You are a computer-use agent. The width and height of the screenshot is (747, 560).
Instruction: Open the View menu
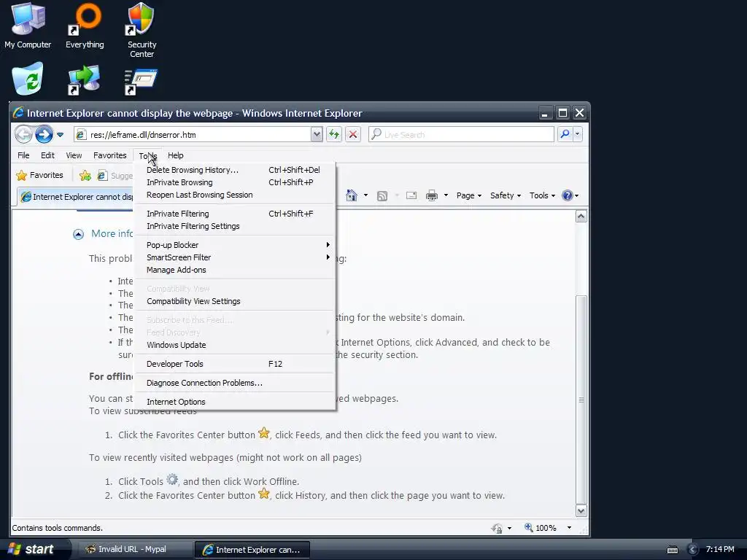click(74, 155)
